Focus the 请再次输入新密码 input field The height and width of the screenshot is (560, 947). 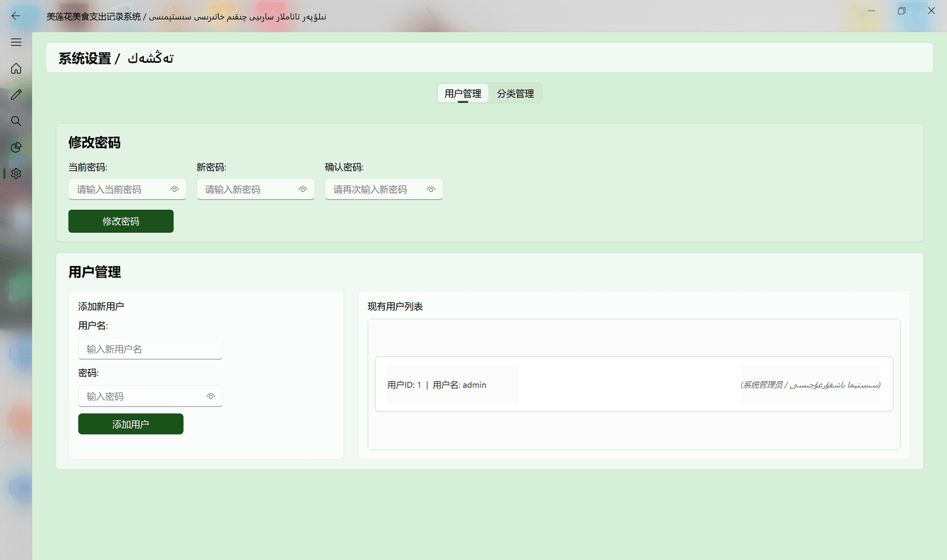pos(383,190)
